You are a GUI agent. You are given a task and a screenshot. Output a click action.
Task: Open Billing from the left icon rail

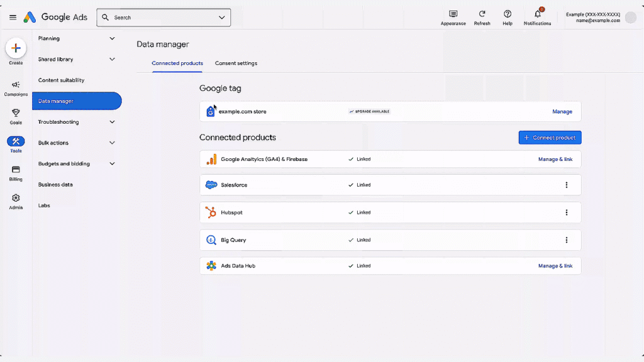click(x=15, y=170)
